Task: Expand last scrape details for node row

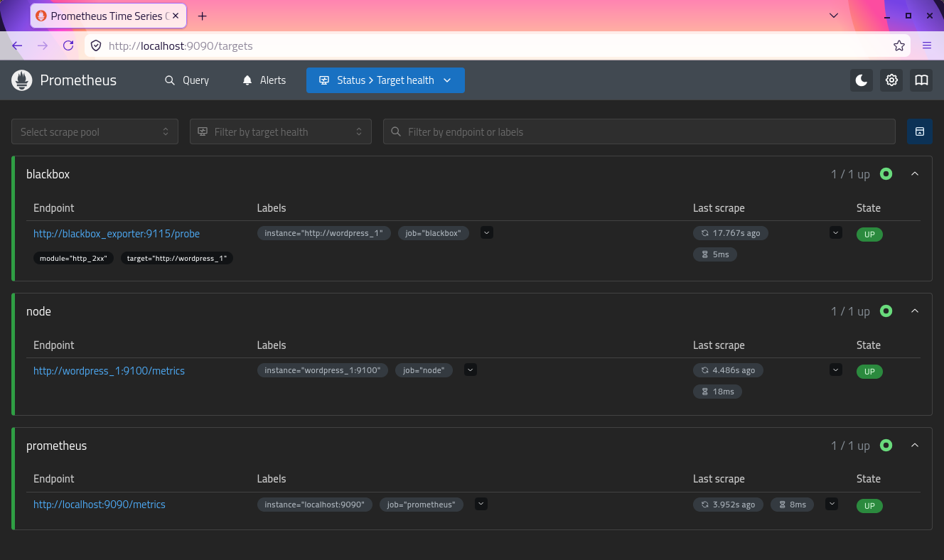Action: (836, 370)
